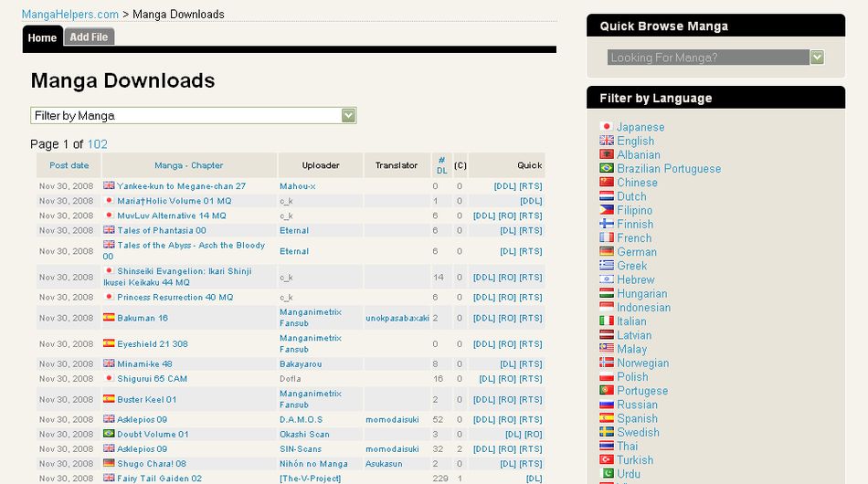The image size is (868, 484).
Task: Click the Finnish flag icon
Action: click(606, 224)
